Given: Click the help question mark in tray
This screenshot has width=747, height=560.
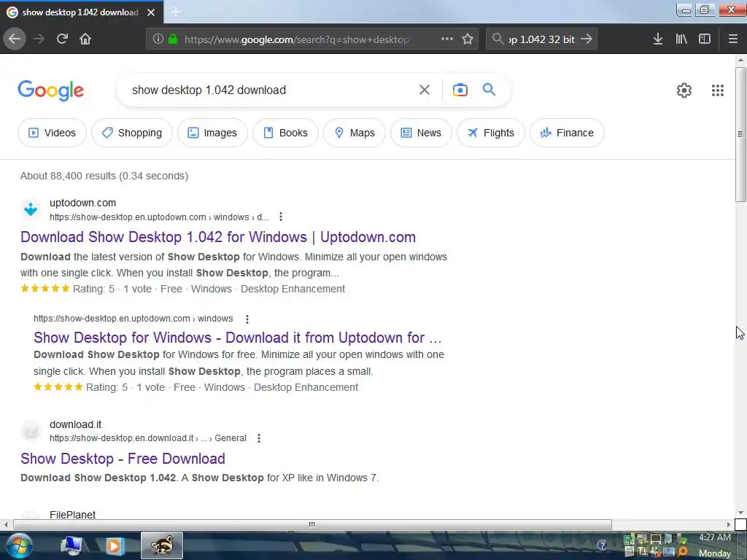Looking at the screenshot, I should pos(602,545).
